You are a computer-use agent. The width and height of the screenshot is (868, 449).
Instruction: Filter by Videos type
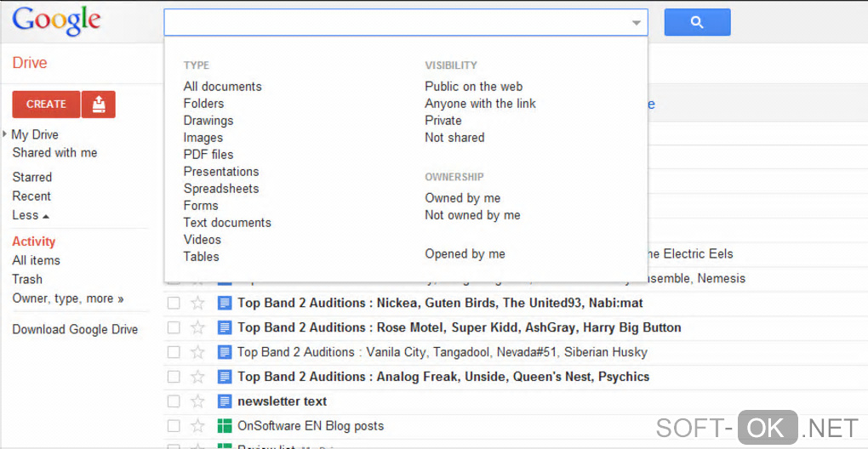[x=203, y=240]
